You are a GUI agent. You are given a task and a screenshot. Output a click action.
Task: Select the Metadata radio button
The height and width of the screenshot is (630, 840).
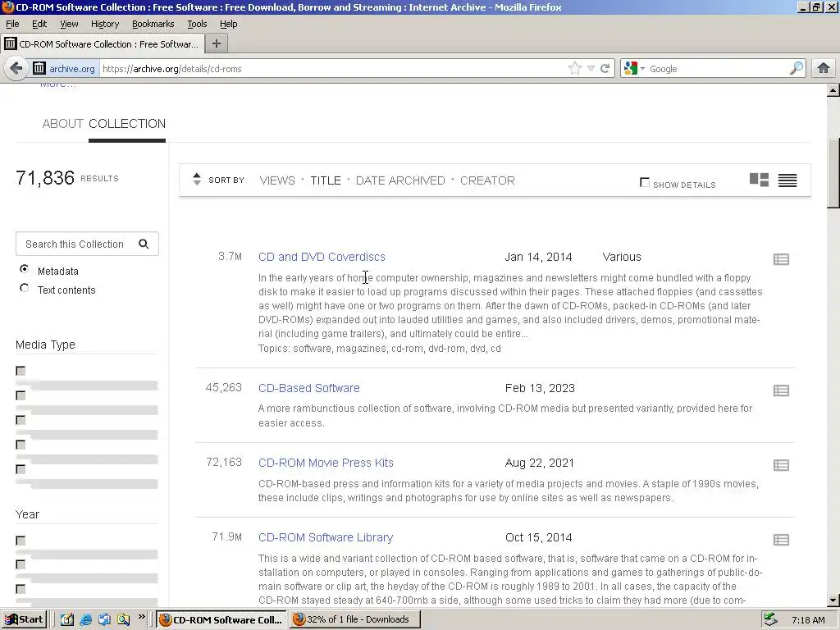[24, 268]
